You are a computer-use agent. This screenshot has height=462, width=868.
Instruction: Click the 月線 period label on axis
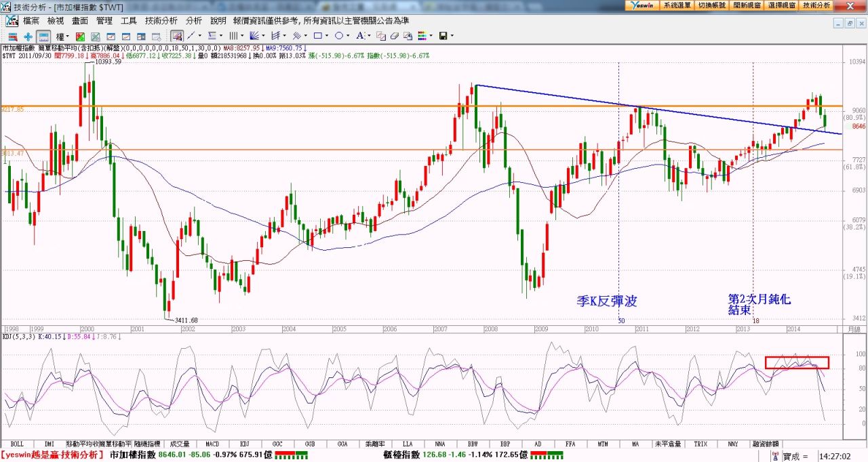[x=852, y=329]
